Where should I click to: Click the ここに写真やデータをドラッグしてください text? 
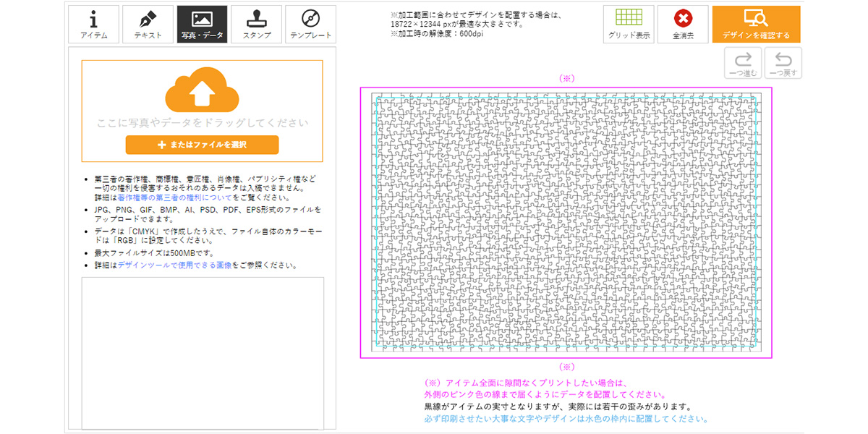(x=203, y=123)
